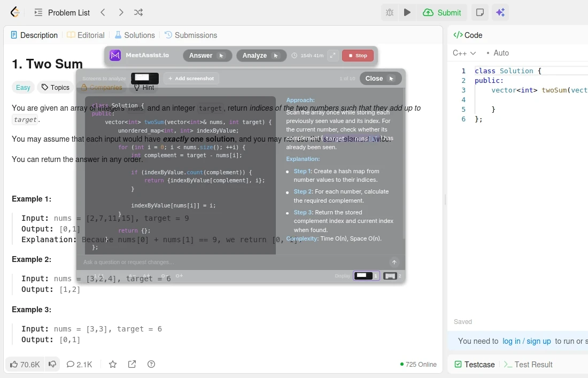Select Display 1 thumbnail
The width and height of the screenshot is (588, 378).
click(366, 276)
